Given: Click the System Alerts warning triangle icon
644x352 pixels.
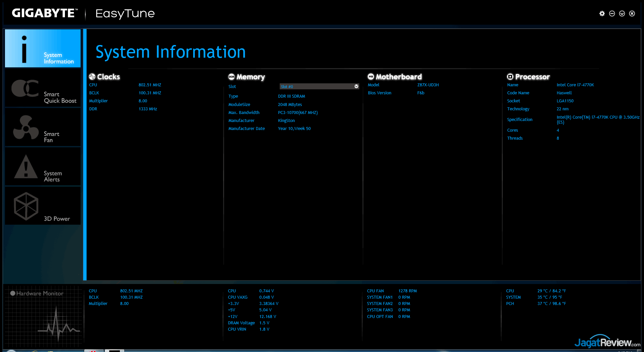Looking at the screenshot, I should click(26, 167).
